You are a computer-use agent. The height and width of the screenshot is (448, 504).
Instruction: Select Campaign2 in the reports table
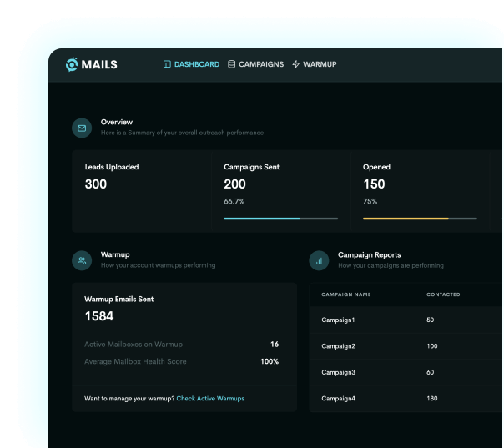pos(338,346)
